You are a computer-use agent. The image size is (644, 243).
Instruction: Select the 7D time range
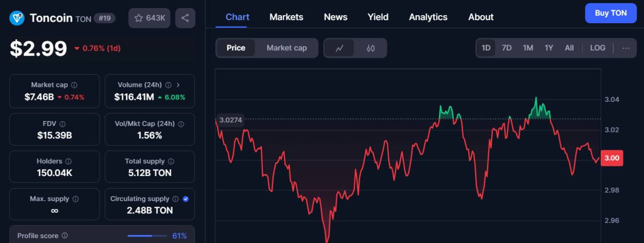point(507,48)
